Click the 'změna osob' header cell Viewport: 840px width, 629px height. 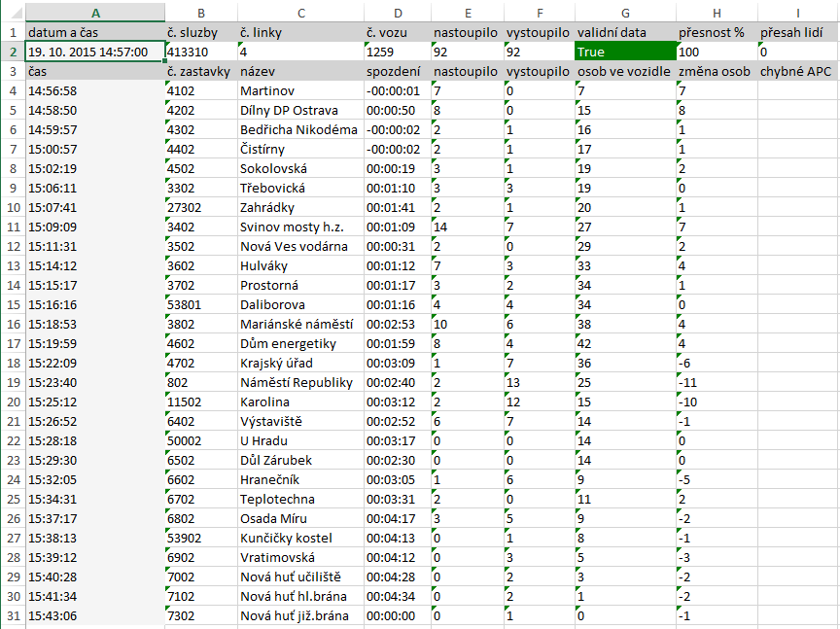[717, 71]
